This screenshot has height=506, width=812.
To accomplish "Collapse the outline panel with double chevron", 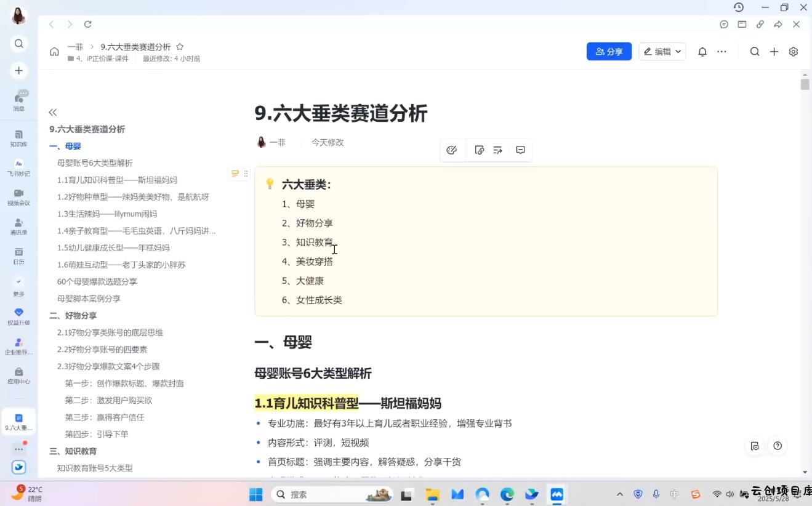I will click(53, 112).
